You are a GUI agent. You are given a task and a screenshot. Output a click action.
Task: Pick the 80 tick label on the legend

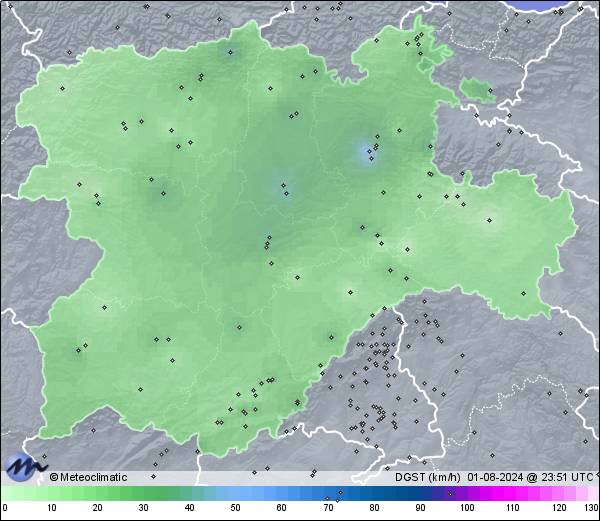pos(374,508)
